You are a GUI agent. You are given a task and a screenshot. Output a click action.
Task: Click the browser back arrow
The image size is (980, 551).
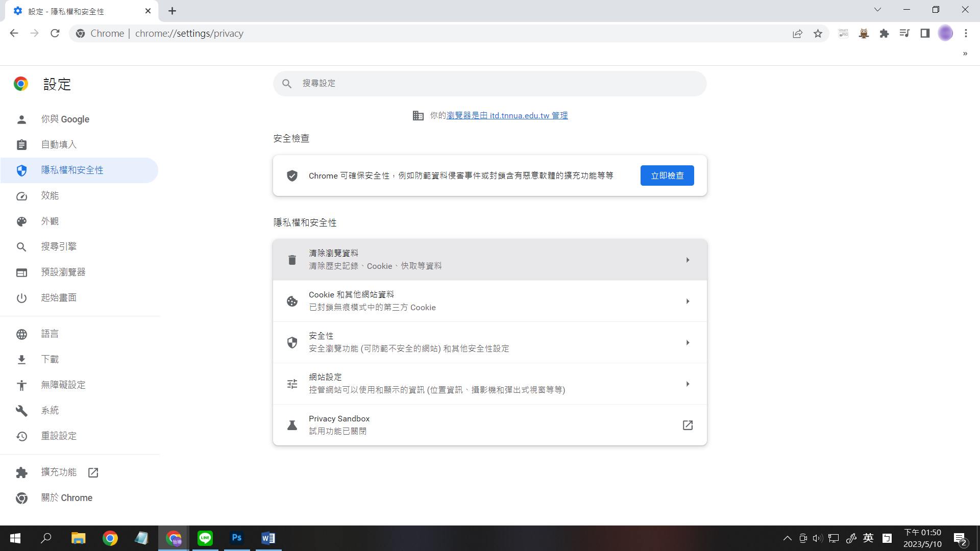14,33
